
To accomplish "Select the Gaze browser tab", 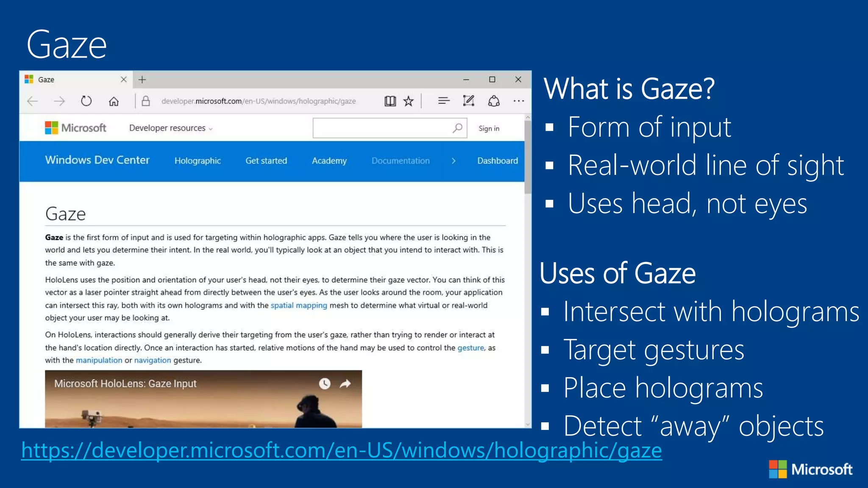I will (x=76, y=80).
